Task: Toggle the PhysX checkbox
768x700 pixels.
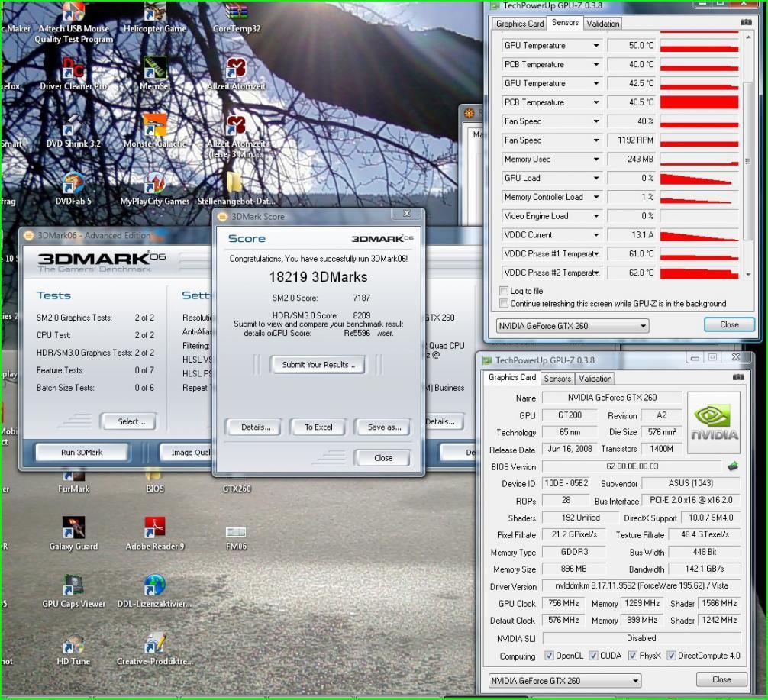Action: (632, 656)
